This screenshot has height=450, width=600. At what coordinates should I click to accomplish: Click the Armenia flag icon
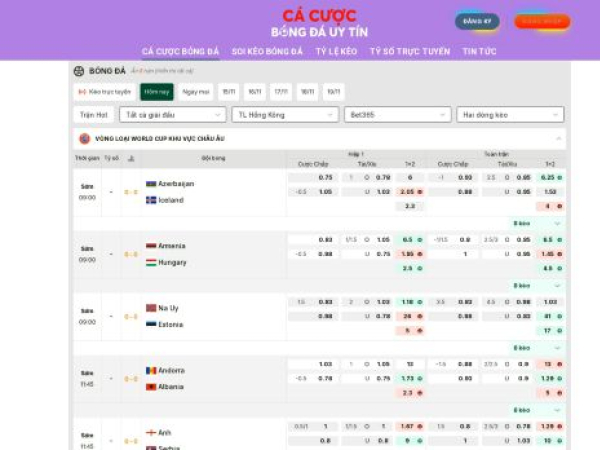pyautogui.click(x=151, y=246)
